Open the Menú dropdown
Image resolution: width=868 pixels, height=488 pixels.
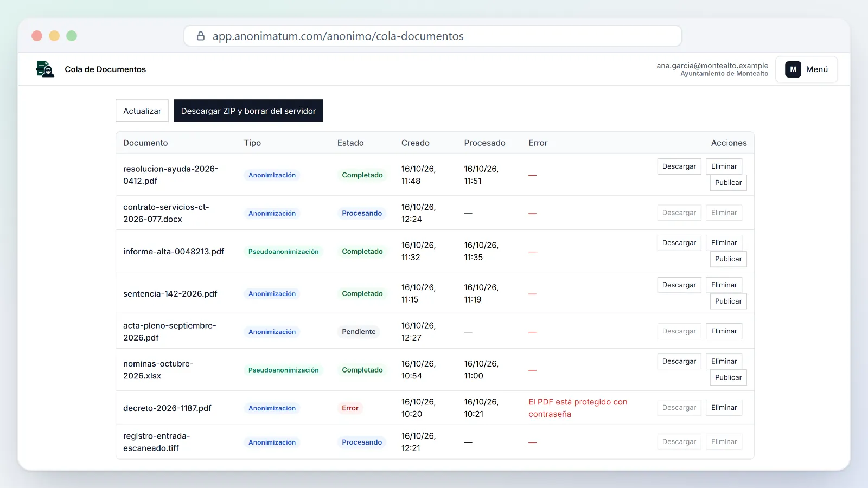pyautogui.click(x=806, y=69)
